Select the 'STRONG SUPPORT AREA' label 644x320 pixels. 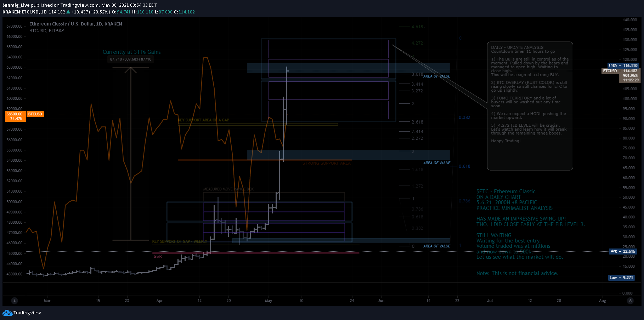coord(327,163)
